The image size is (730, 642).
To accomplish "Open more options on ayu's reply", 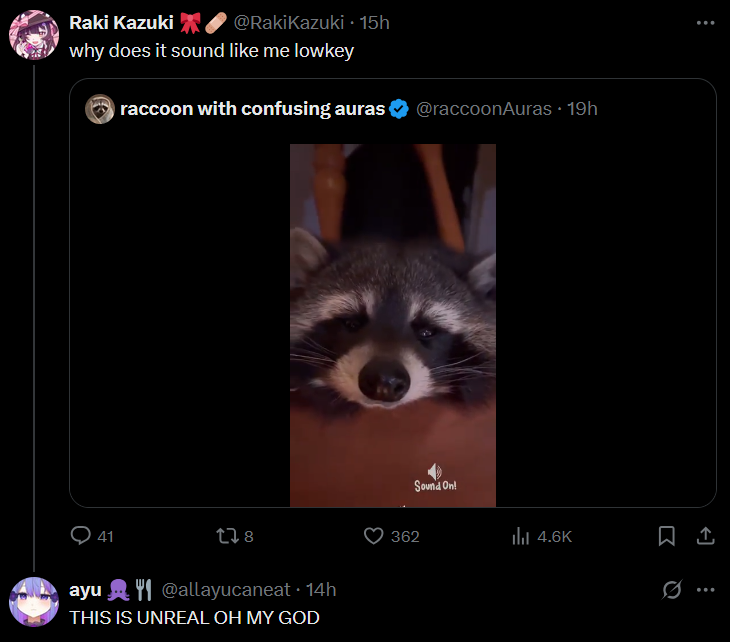I will coord(705,590).
